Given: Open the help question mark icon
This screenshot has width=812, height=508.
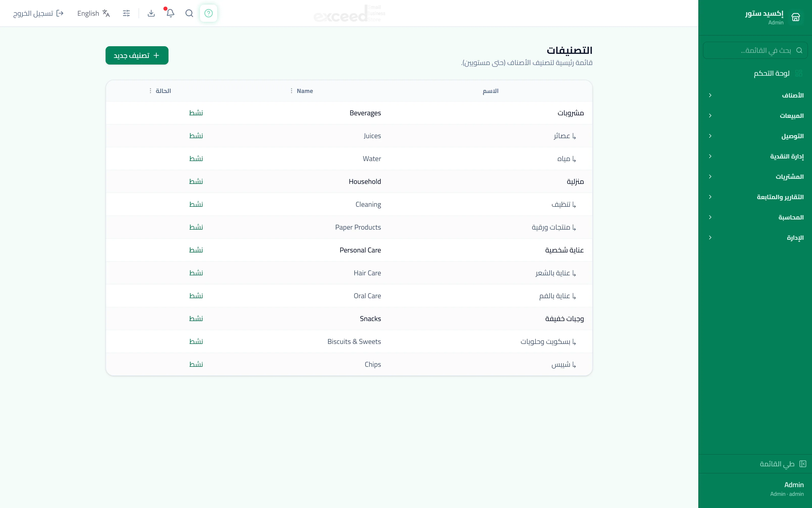Looking at the screenshot, I should click(x=208, y=13).
